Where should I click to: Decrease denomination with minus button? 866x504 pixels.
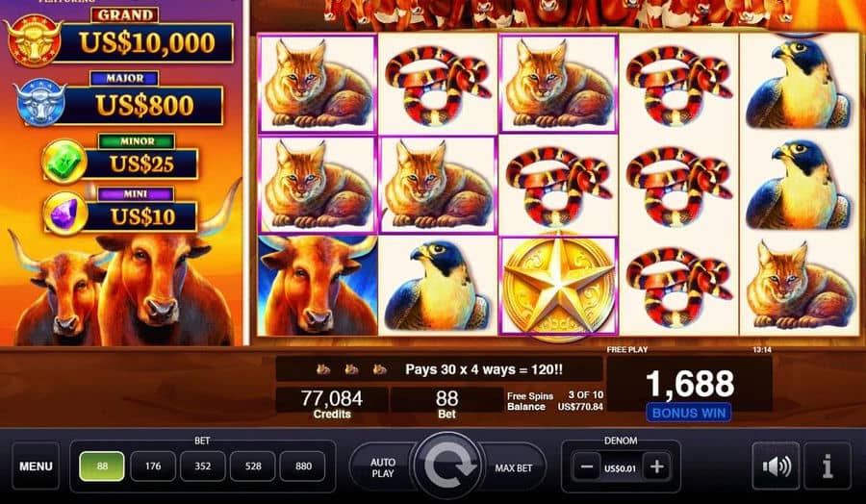coord(587,467)
